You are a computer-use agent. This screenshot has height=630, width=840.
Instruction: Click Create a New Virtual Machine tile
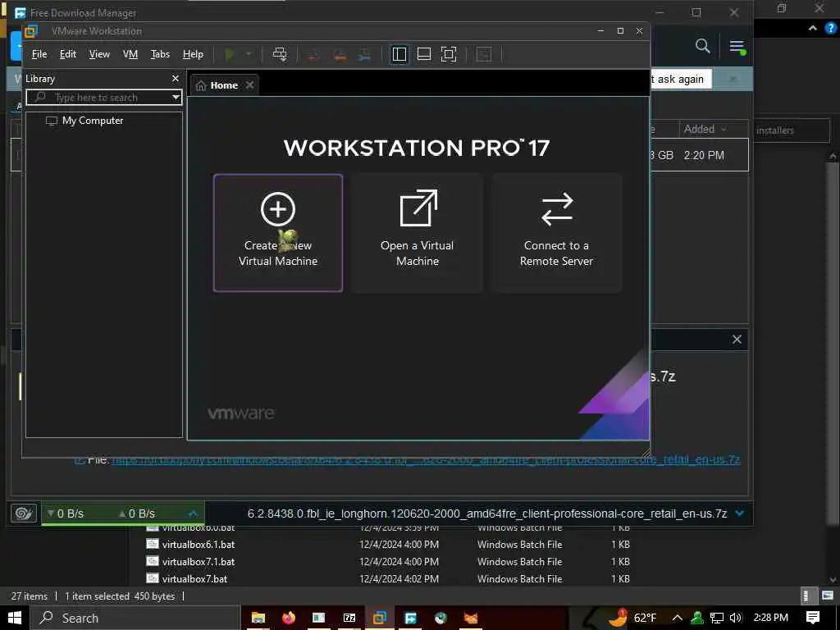pyautogui.click(x=277, y=233)
